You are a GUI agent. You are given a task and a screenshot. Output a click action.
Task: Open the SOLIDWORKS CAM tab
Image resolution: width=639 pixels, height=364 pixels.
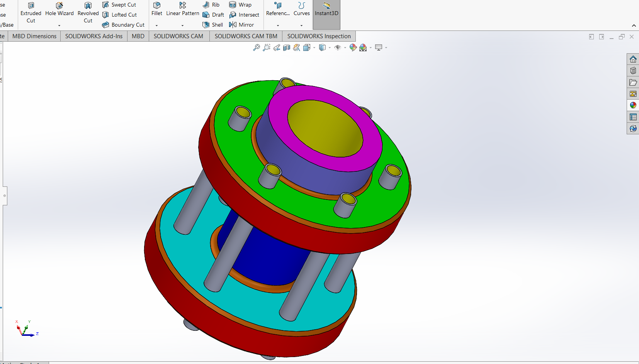[178, 36]
